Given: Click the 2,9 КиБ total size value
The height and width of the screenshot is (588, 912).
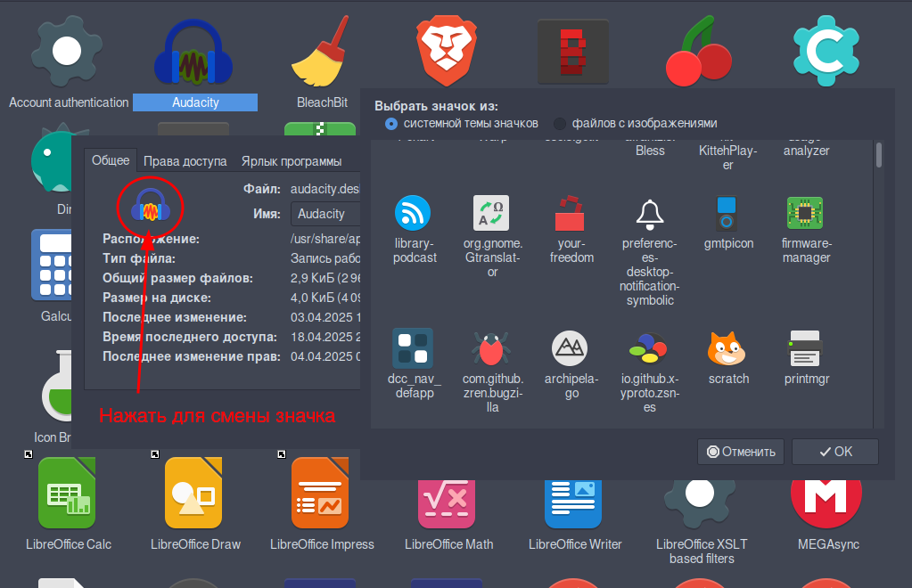Looking at the screenshot, I should point(325,278).
